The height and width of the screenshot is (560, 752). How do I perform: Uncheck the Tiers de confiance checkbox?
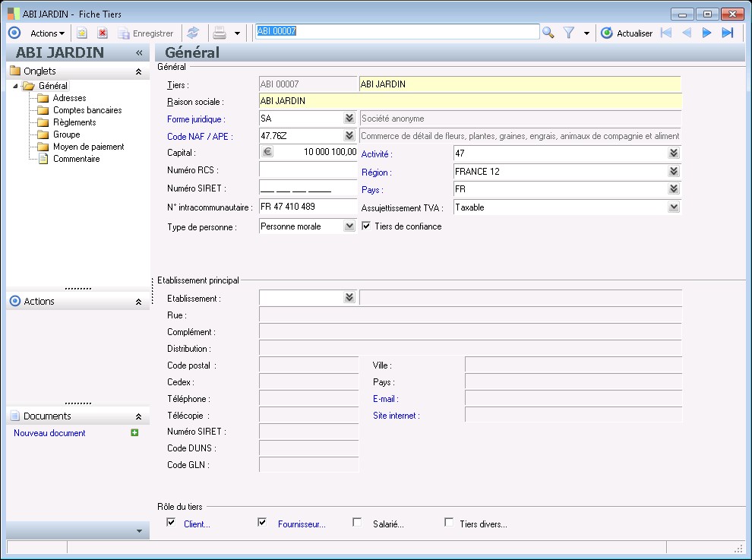tap(367, 226)
